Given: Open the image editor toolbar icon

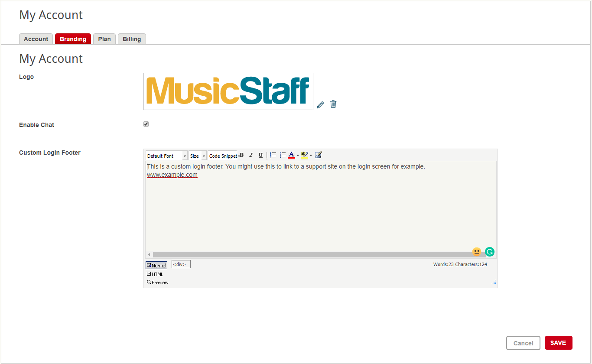Looking at the screenshot, I should pos(319,155).
